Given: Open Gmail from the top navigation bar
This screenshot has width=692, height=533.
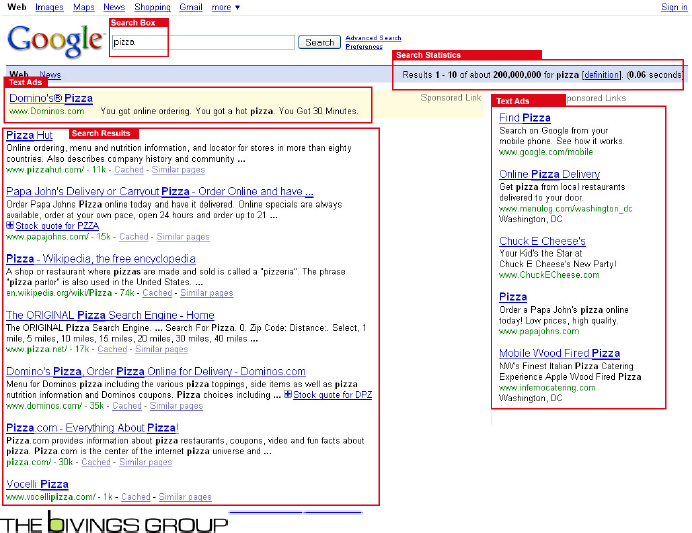Looking at the screenshot, I should [x=190, y=7].
